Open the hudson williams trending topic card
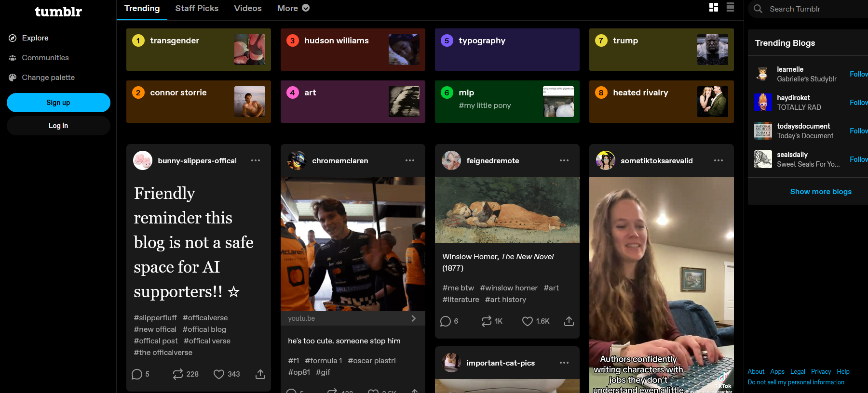This screenshot has width=868, height=393. click(x=353, y=50)
